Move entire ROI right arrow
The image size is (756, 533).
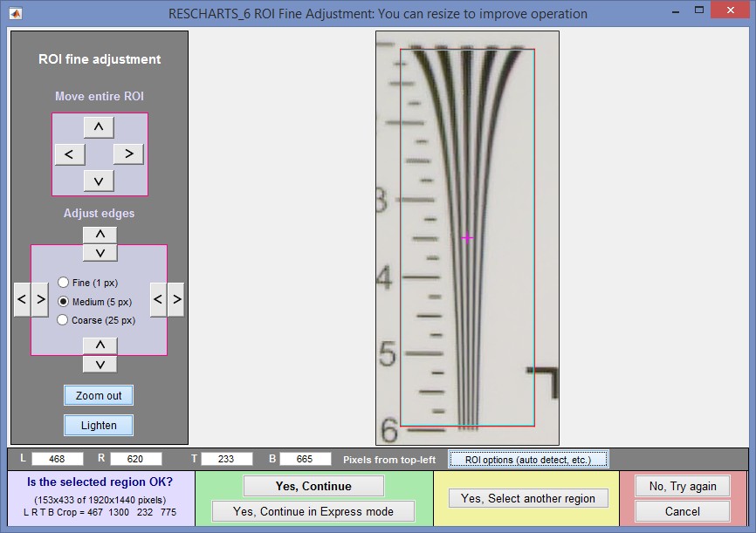coord(128,154)
